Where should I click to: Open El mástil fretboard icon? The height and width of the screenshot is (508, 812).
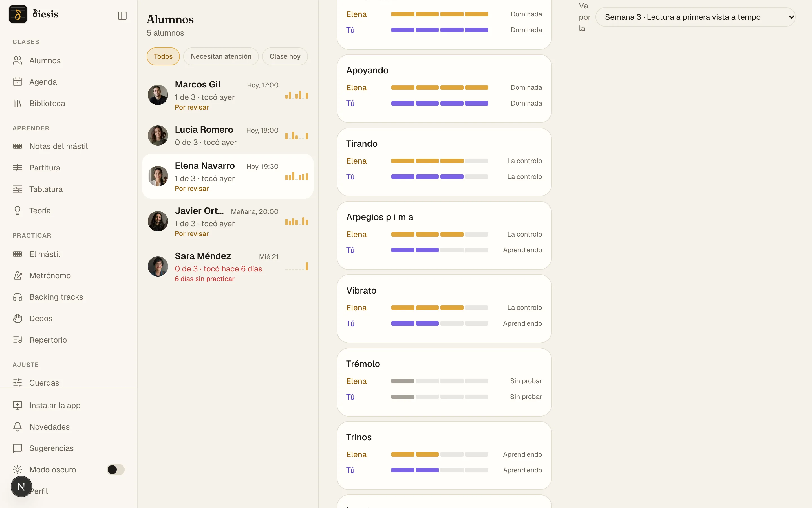point(17,254)
